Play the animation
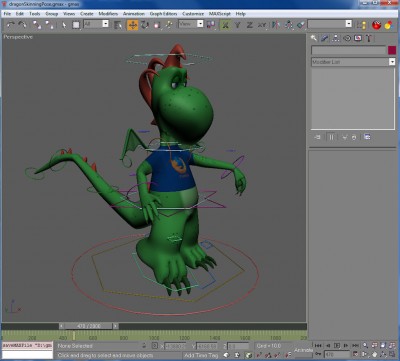The width and height of the screenshot is (400, 361). (x=337, y=346)
